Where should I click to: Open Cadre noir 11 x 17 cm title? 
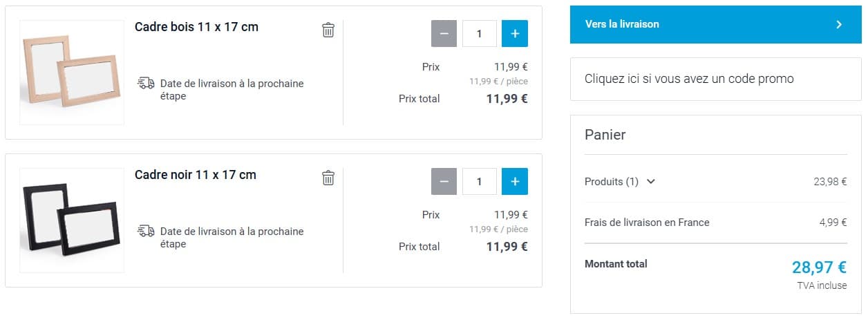click(196, 175)
